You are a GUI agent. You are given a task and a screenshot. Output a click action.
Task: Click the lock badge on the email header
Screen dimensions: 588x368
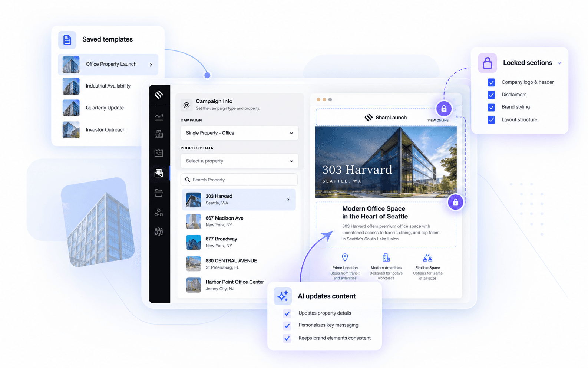tap(444, 109)
